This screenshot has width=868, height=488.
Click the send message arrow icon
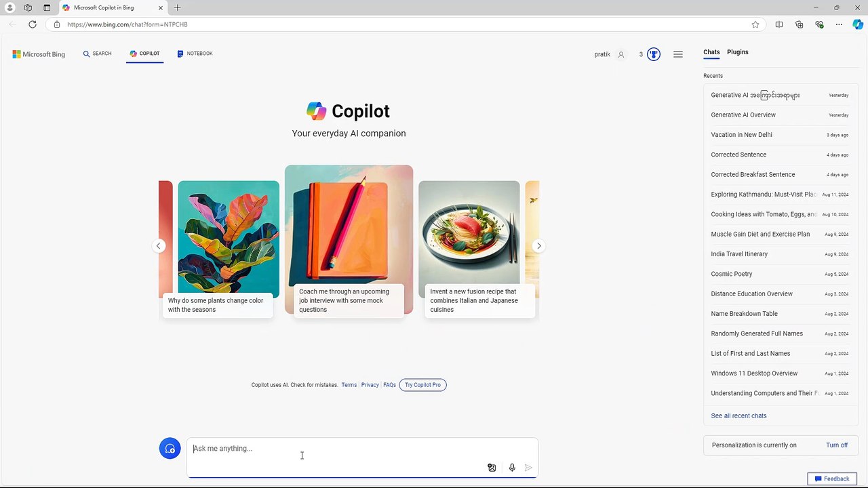tap(528, 468)
